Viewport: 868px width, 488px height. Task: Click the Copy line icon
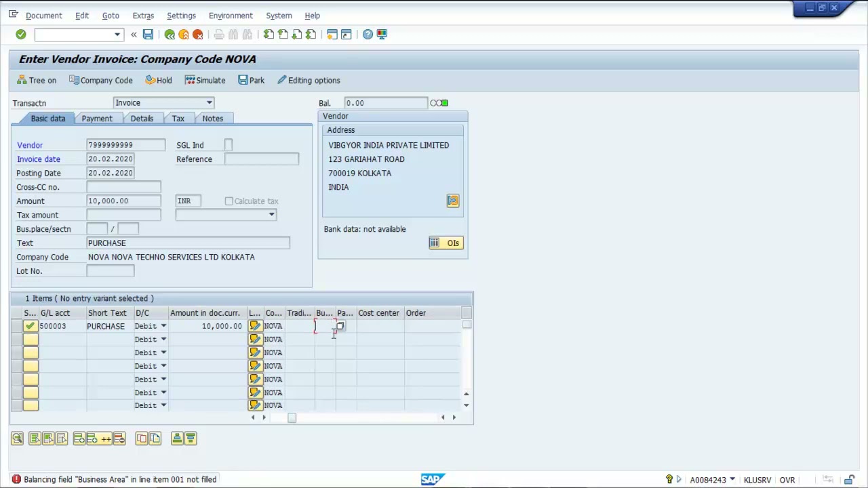click(141, 439)
